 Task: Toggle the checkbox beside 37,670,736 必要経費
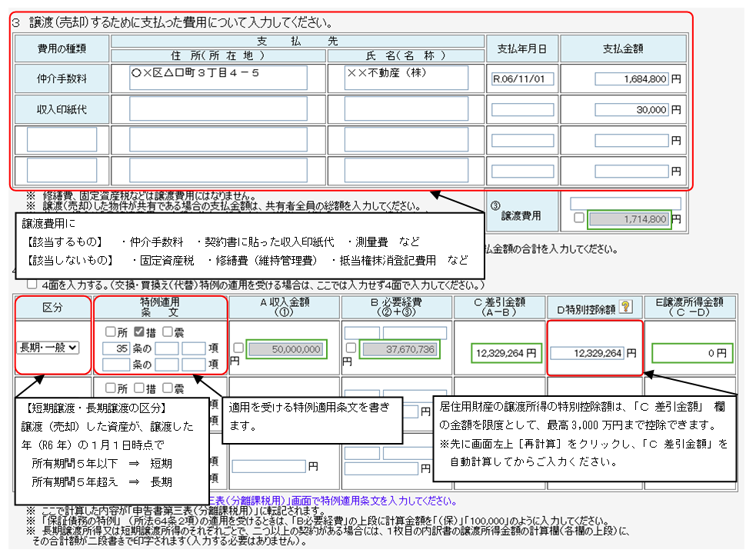pyautogui.click(x=351, y=348)
